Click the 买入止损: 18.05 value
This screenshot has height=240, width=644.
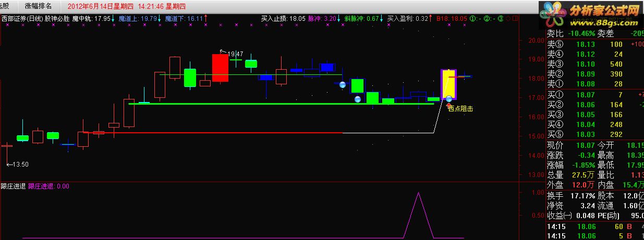coord(283,18)
